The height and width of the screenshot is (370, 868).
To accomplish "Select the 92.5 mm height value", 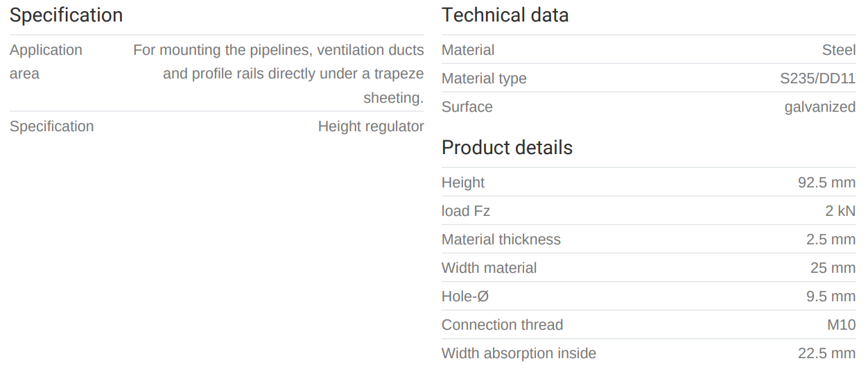I will tap(826, 183).
